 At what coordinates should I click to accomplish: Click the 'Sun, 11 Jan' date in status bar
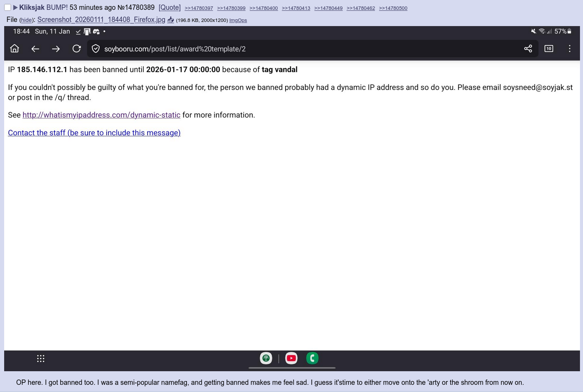[52, 31]
